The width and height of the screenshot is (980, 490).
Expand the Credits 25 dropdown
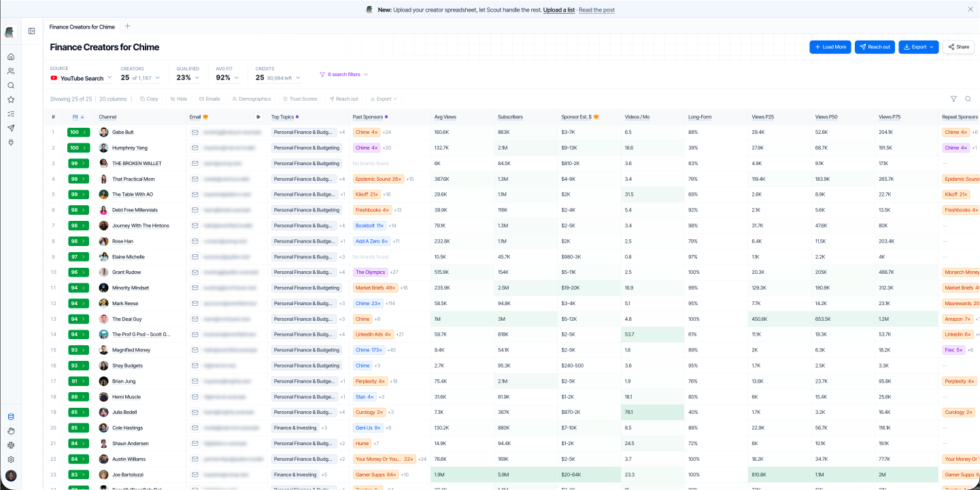(x=278, y=77)
